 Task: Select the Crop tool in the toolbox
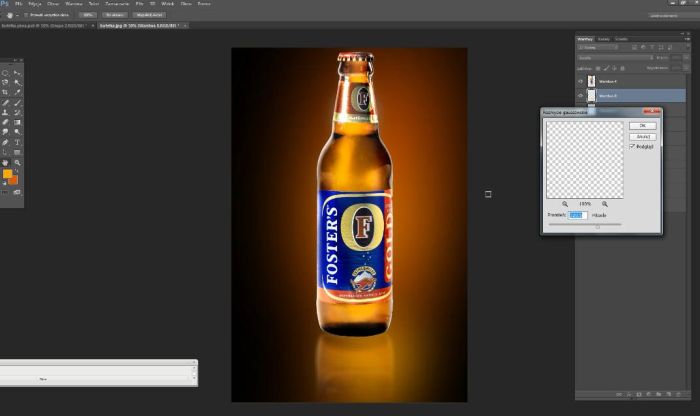(6, 92)
